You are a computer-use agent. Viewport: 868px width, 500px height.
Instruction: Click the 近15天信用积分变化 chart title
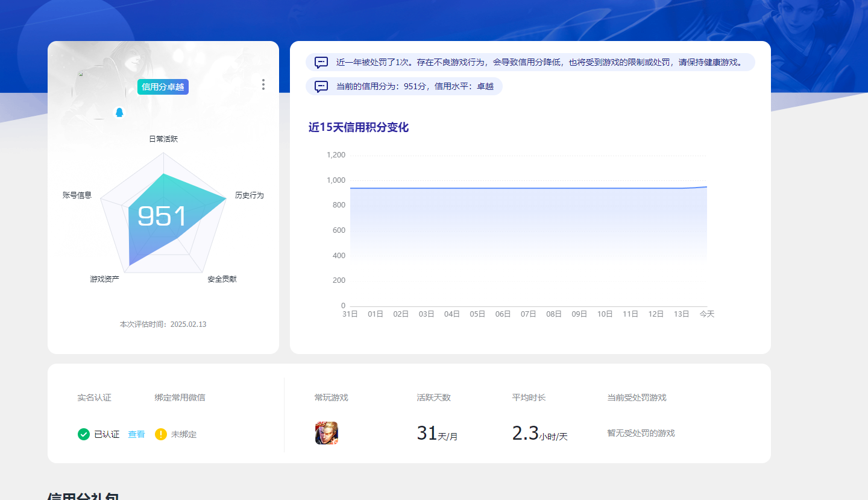(x=359, y=127)
